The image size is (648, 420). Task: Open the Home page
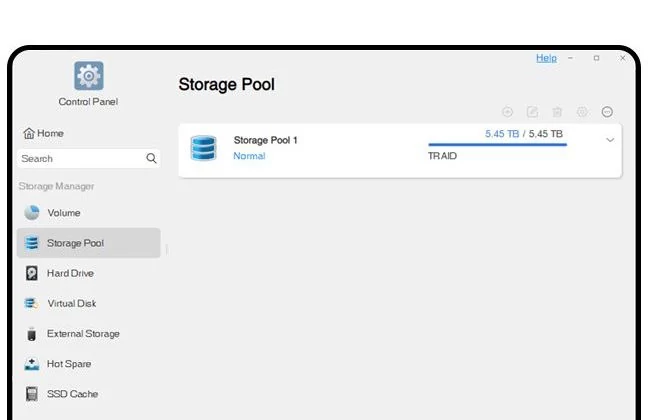43,133
